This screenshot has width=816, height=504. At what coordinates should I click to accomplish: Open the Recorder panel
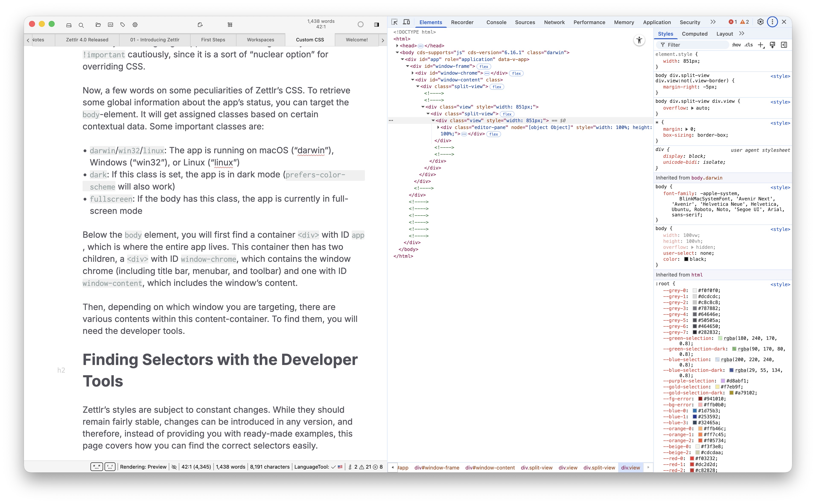pos(462,22)
